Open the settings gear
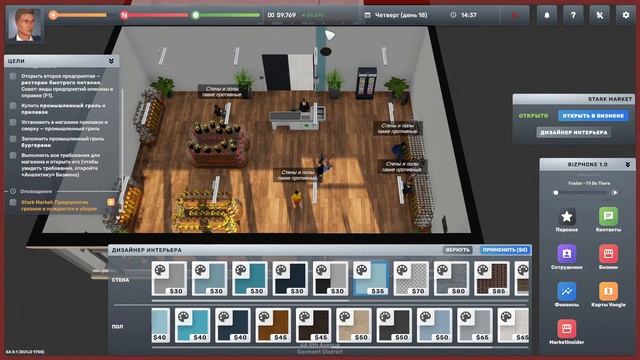The height and width of the screenshot is (360, 640). point(625,15)
